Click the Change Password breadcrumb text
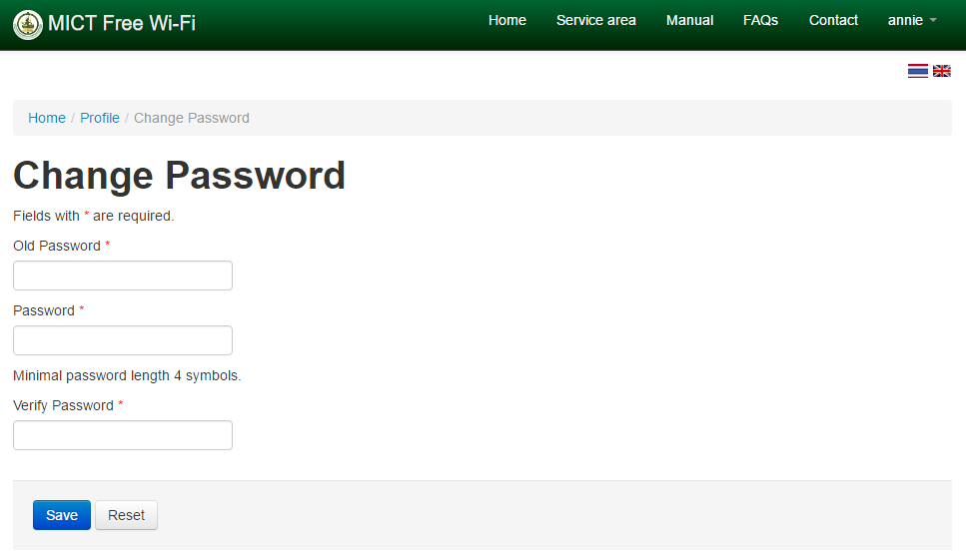Viewport: 966px width, 560px height. pyautogui.click(x=192, y=118)
